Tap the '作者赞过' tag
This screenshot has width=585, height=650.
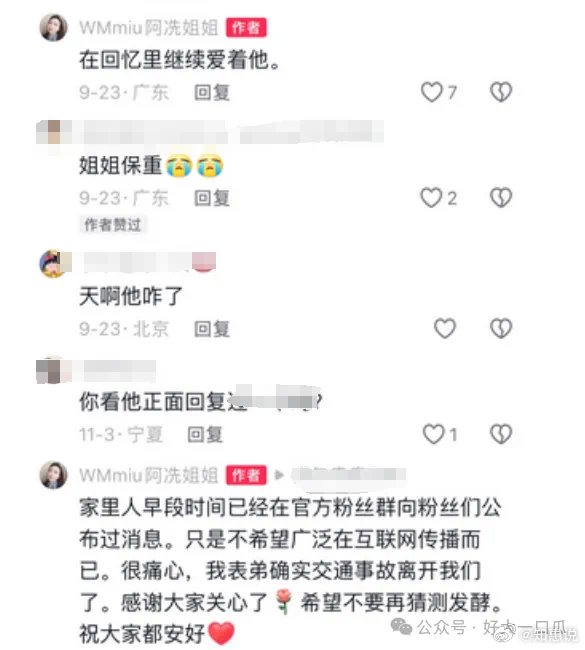point(112,225)
